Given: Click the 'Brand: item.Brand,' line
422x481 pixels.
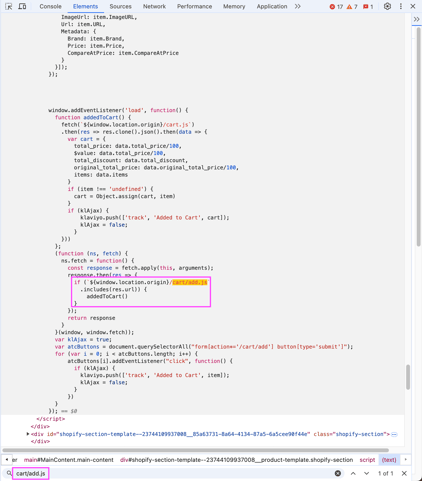Looking at the screenshot, I should coord(96,39).
